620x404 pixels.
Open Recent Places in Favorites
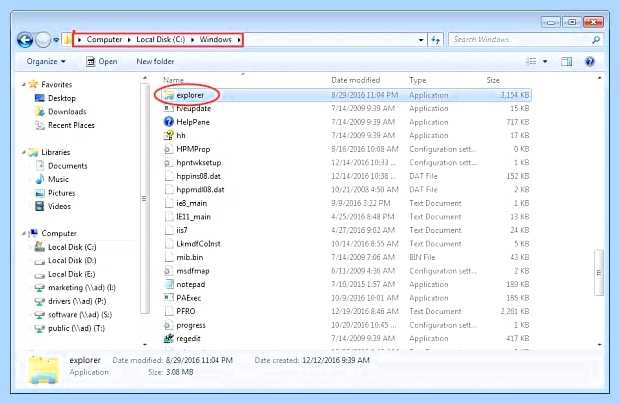[65, 125]
